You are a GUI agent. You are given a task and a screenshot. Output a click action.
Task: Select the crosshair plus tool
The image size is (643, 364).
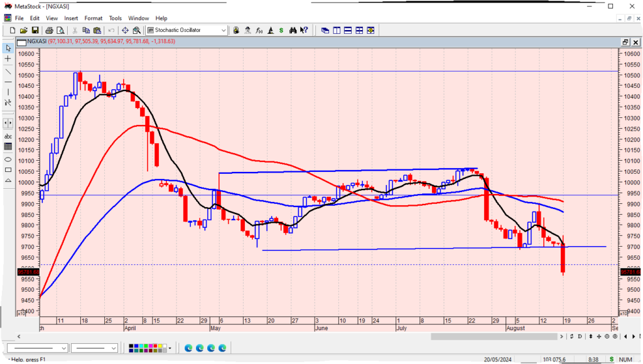[8, 58]
